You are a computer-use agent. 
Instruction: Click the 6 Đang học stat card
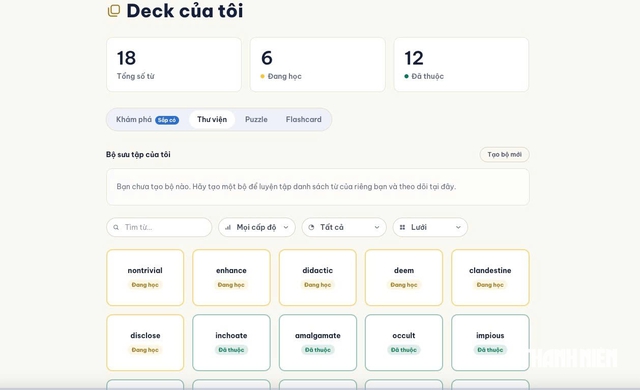(x=318, y=64)
